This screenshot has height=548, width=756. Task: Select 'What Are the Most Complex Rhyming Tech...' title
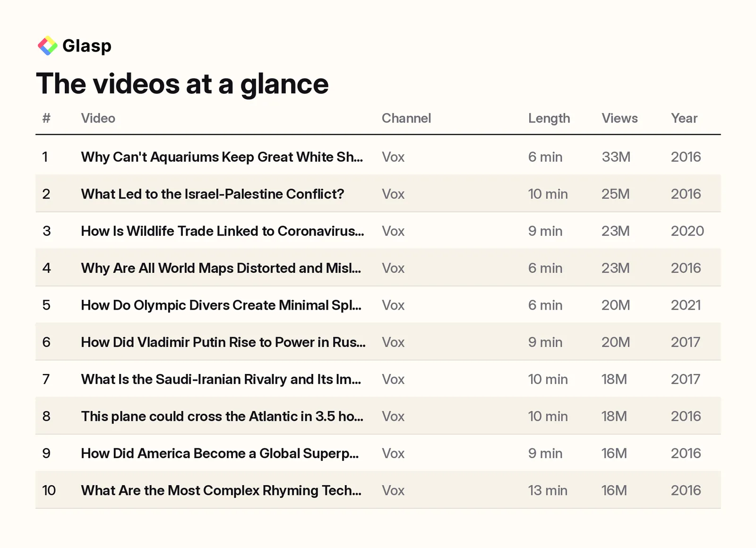click(221, 490)
